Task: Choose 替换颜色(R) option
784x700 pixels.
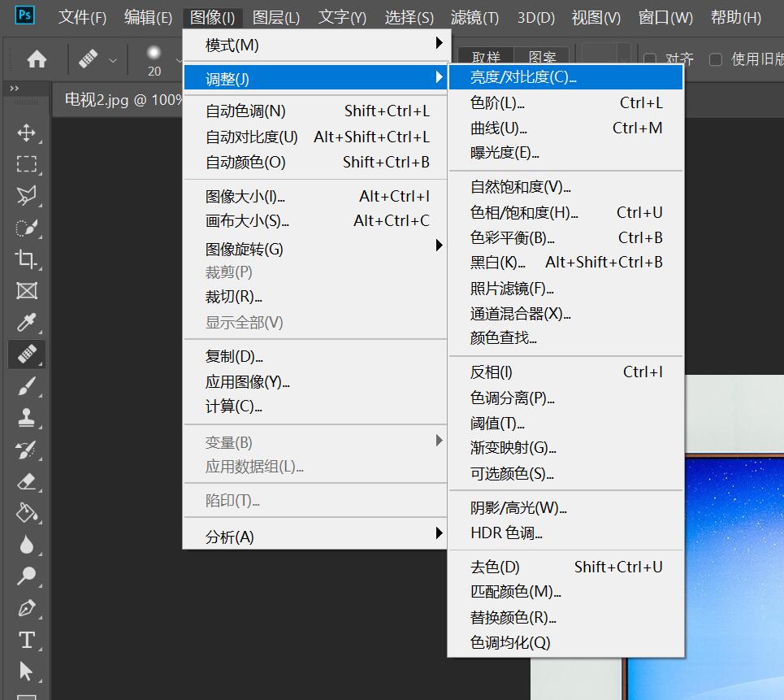Action: coord(565,617)
